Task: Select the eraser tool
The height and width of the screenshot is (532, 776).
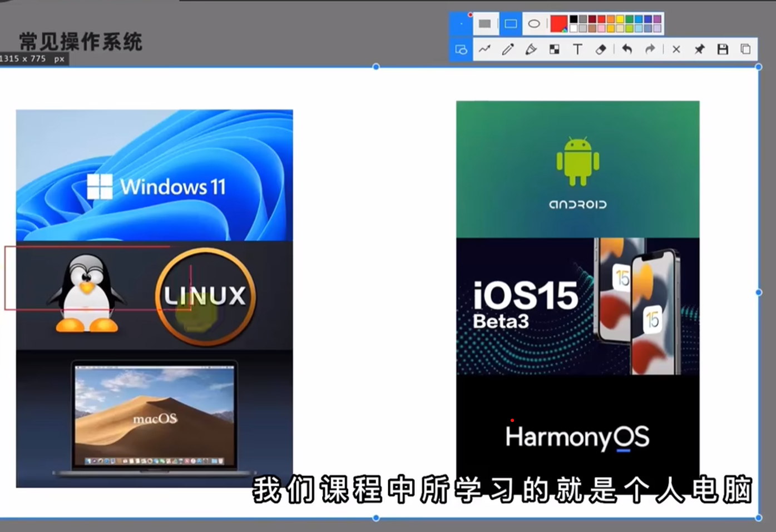Action: click(601, 49)
